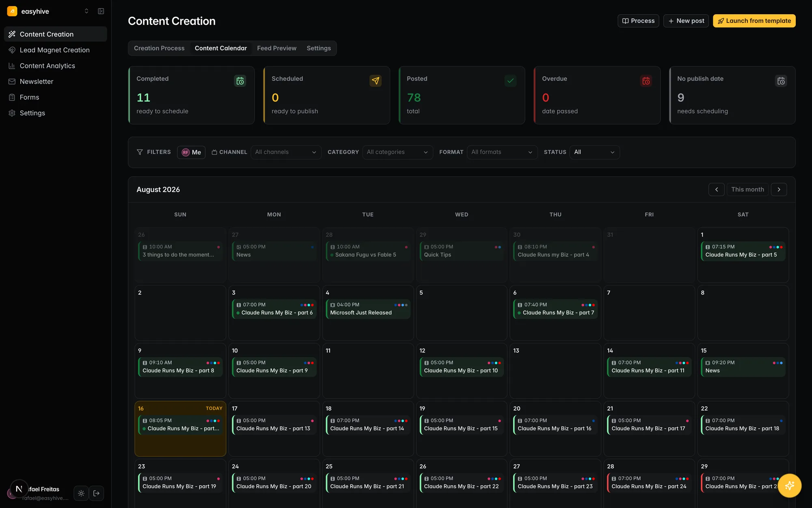Screen dimensions: 812x508
Task: Open Claude Runs My Biz - part 10
Action: point(462,367)
